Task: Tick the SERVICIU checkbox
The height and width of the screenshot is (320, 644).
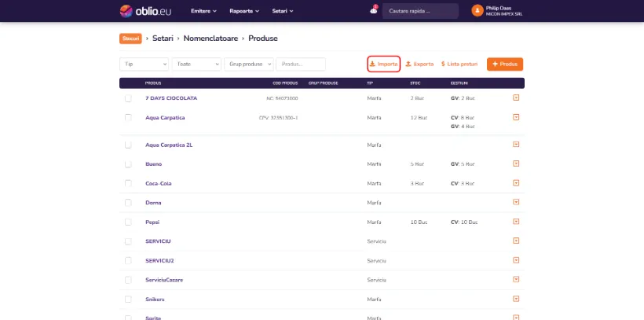Action: tap(128, 241)
